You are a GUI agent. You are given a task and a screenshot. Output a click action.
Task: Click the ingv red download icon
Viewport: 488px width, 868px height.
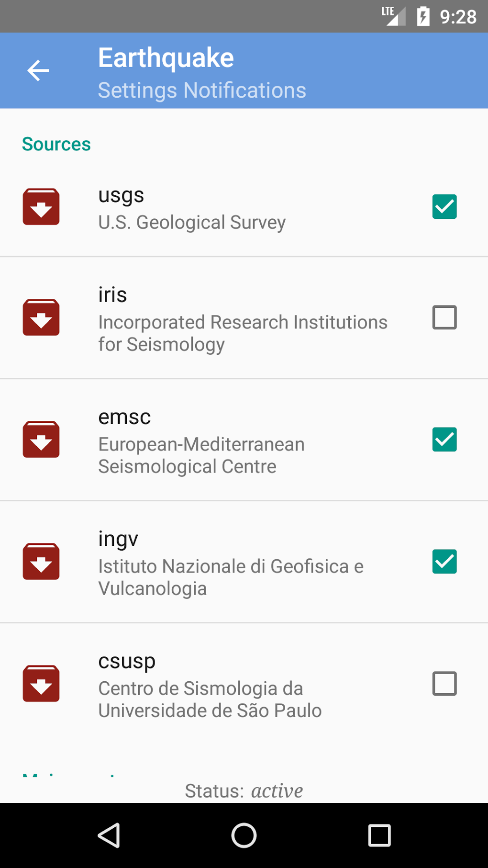point(41,562)
